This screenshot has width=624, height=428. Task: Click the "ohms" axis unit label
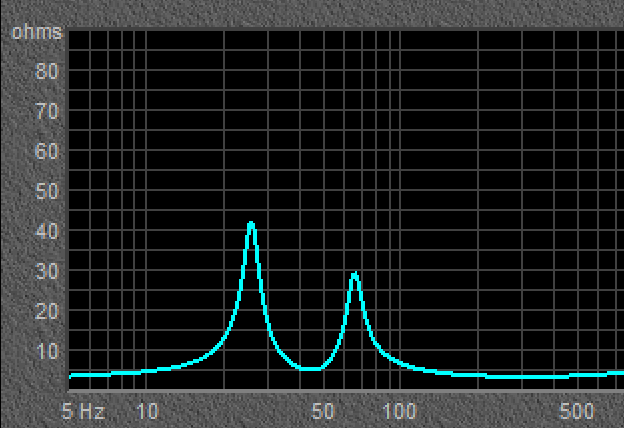[x=37, y=32]
